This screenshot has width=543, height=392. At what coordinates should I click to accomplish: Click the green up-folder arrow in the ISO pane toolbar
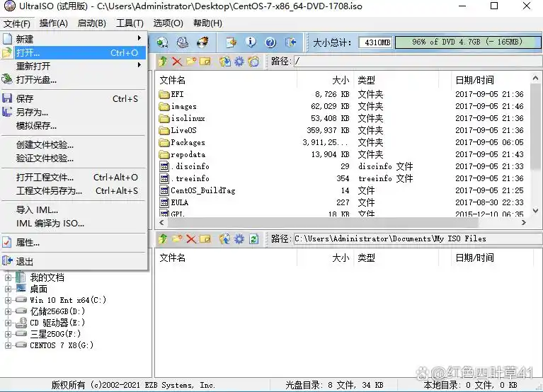tap(163, 62)
